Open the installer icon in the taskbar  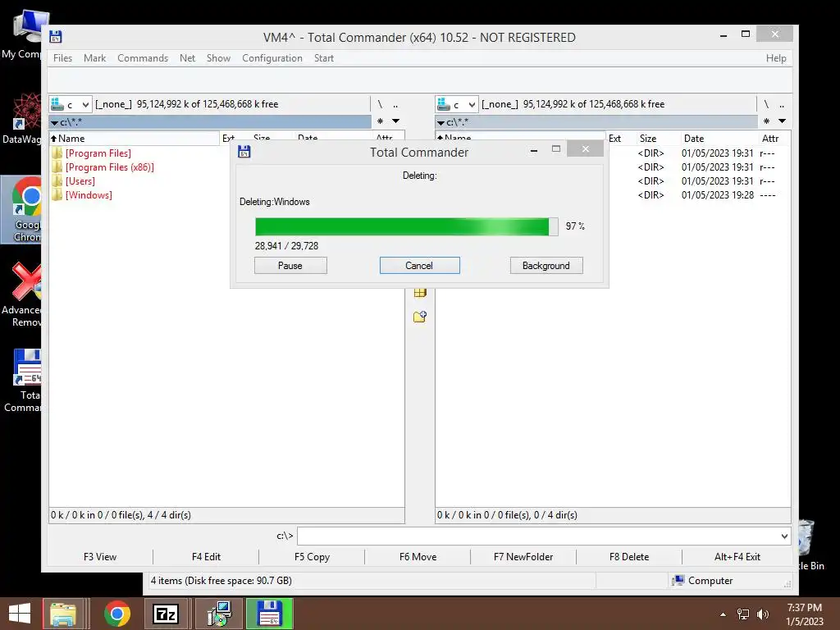point(220,614)
